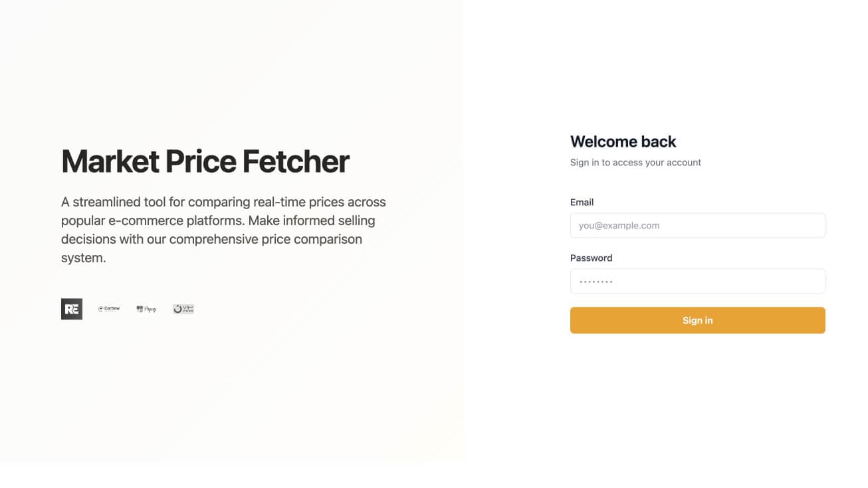This screenshot has height=488, width=868.
Task: Click the Market Price Fetcher heading
Action: [x=204, y=161]
